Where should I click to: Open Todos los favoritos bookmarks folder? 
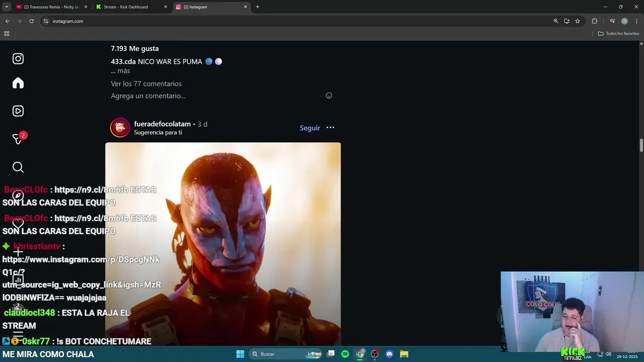[x=618, y=34]
